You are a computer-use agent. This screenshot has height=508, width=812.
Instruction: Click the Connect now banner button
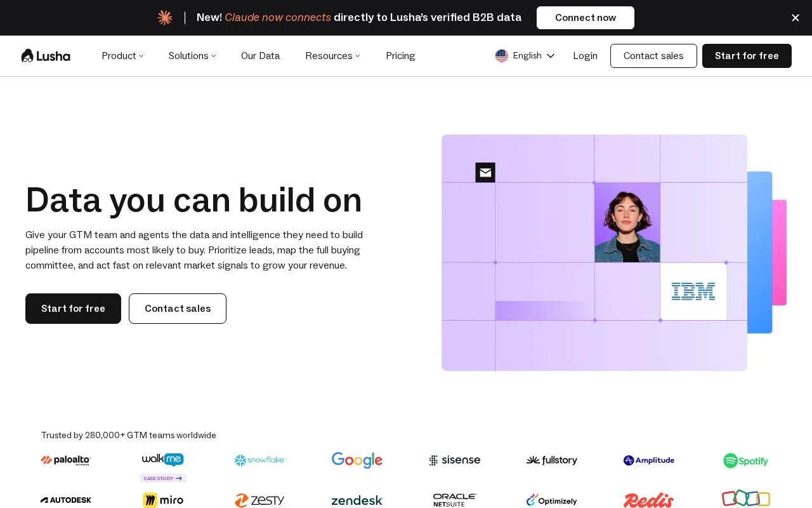pos(586,18)
